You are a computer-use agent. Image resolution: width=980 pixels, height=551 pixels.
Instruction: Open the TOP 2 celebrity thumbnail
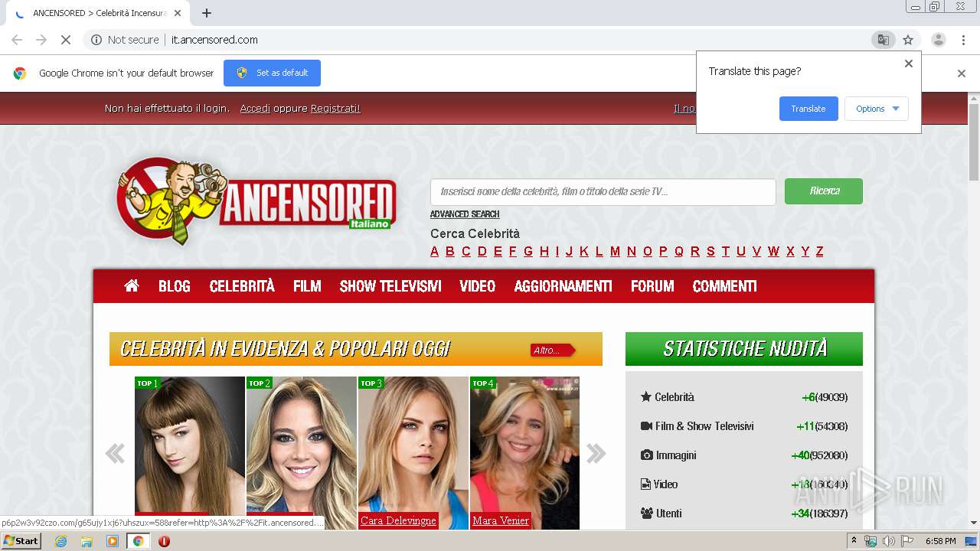[302, 452]
